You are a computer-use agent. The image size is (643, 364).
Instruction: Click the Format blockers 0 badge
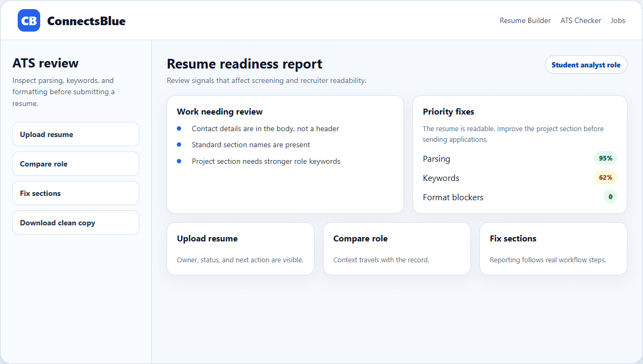coord(610,197)
